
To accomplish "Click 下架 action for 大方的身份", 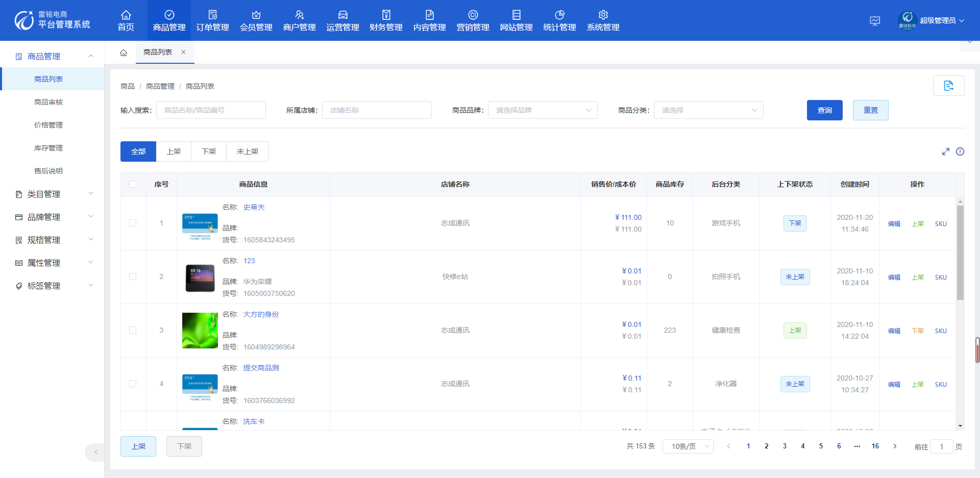I will click(x=918, y=331).
